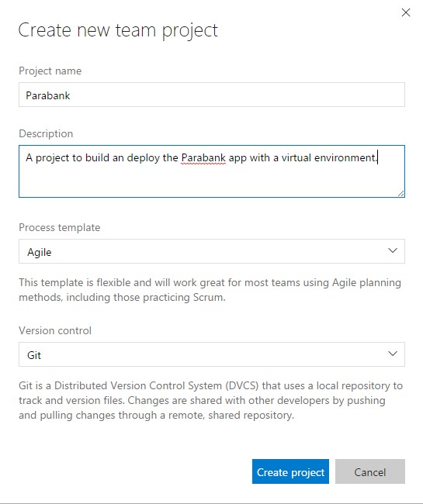The image size is (423, 504).
Task: Click the Description label
Action: point(46,133)
